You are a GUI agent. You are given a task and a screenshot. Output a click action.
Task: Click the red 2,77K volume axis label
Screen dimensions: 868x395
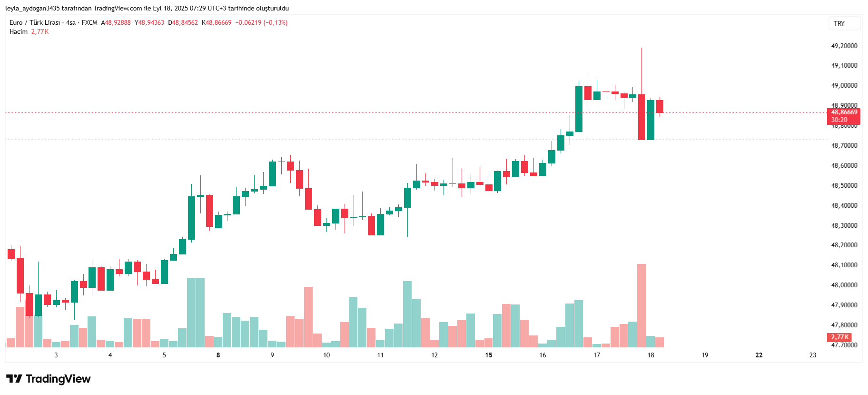(839, 337)
